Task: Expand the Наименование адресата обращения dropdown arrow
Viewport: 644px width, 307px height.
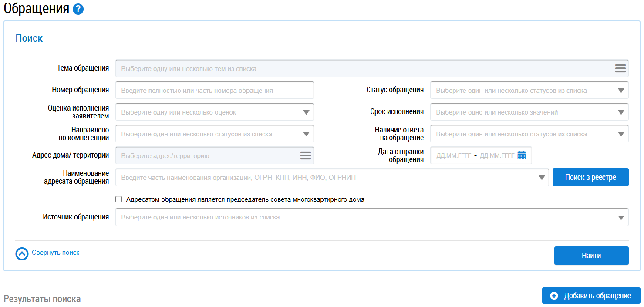Action: (x=541, y=178)
